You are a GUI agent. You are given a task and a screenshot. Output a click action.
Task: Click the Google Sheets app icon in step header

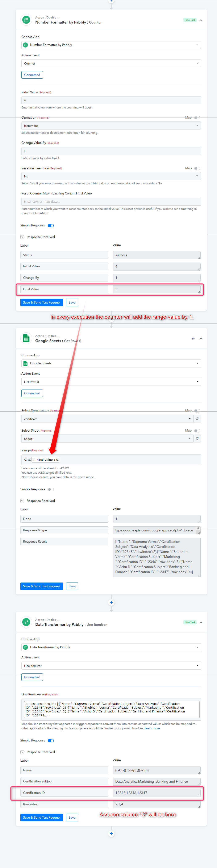[x=26, y=338]
